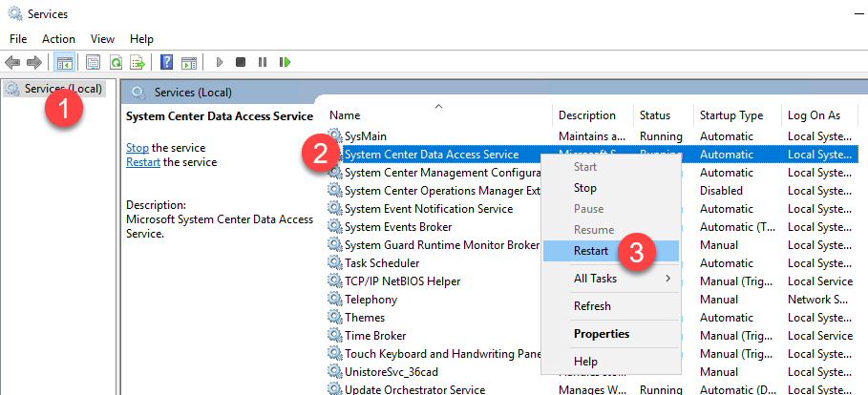This screenshot has width=868, height=395.
Task: Select the Time Broker service row
Action: pyautogui.click(x=592, y=336)
